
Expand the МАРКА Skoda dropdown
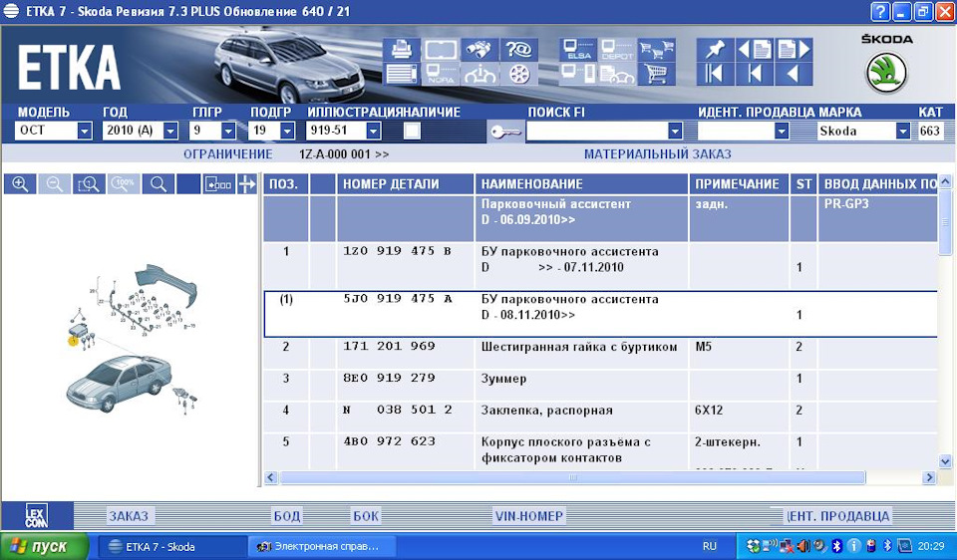point(902,131)
